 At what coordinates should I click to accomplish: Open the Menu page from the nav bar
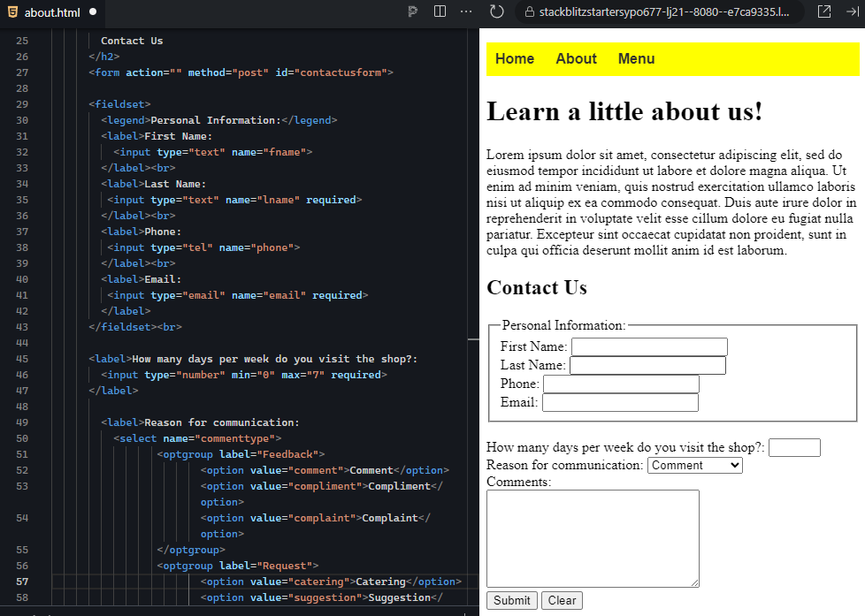[x=636, y=58]
